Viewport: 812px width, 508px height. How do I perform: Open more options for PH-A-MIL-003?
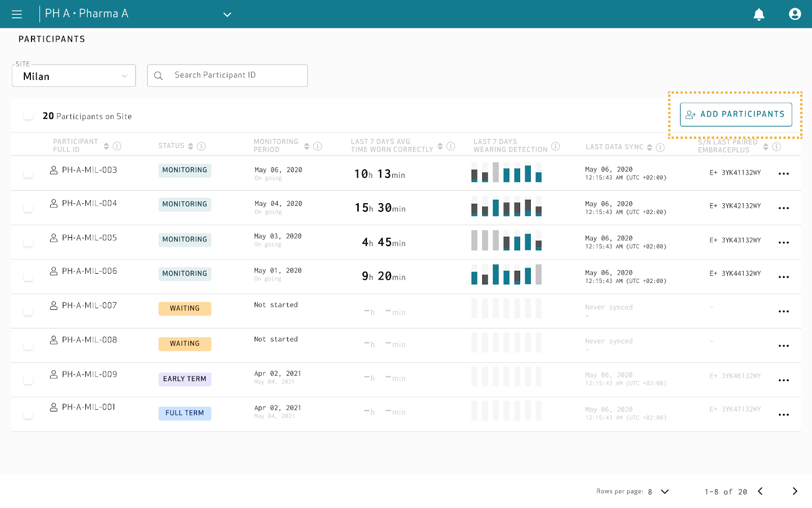(x=784, y=174)
